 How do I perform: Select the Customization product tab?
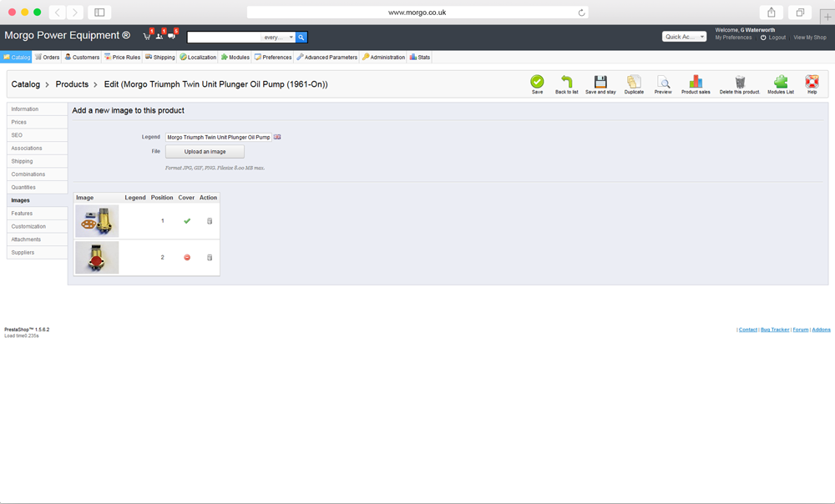(x=38, y=226)
